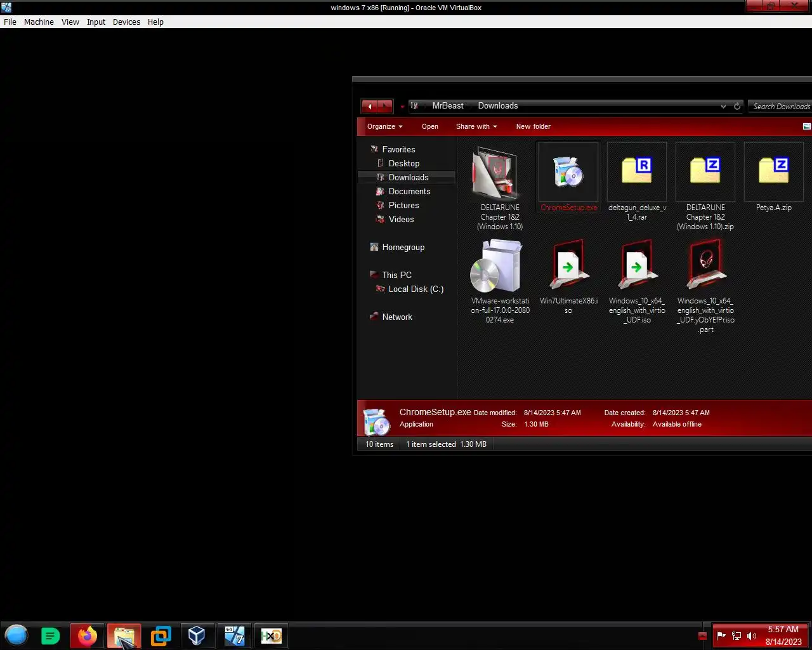
Task: Select the Win7UltimateX86.iso file icon
Action: pos(568,265)
